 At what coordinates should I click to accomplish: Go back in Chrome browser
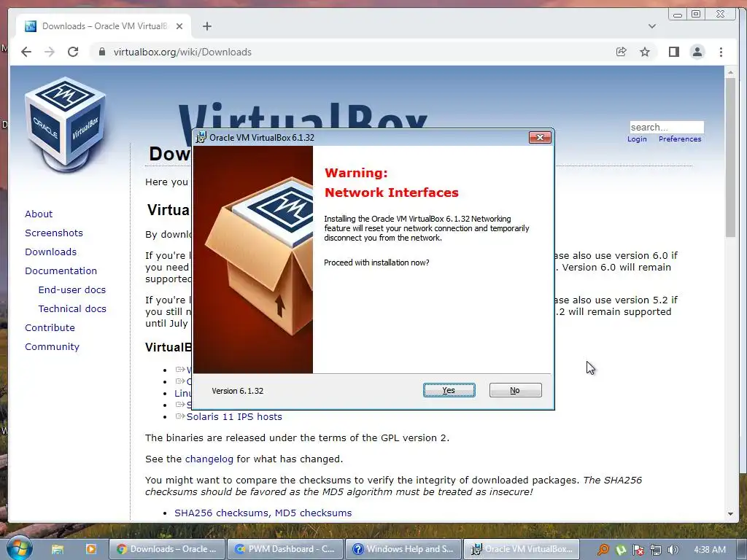click(26, 52)
